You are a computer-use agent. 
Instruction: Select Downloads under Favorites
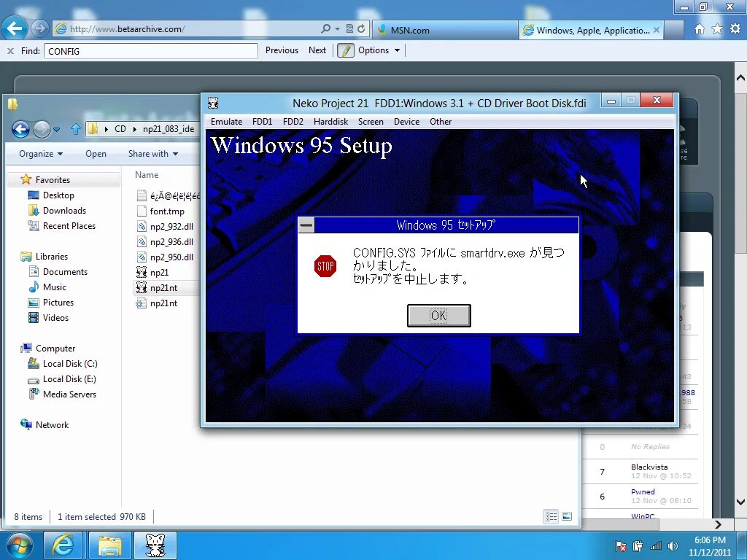pos(64,211)
